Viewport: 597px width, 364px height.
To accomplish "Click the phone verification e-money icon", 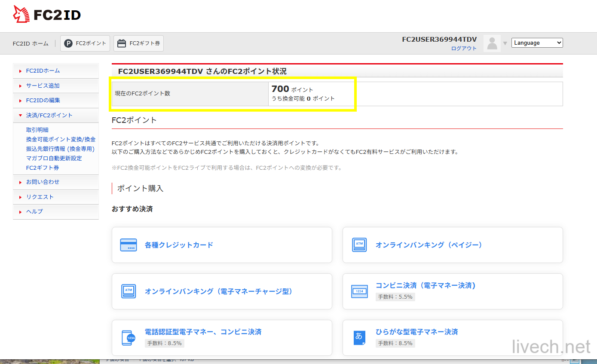I will click(129, 337).
